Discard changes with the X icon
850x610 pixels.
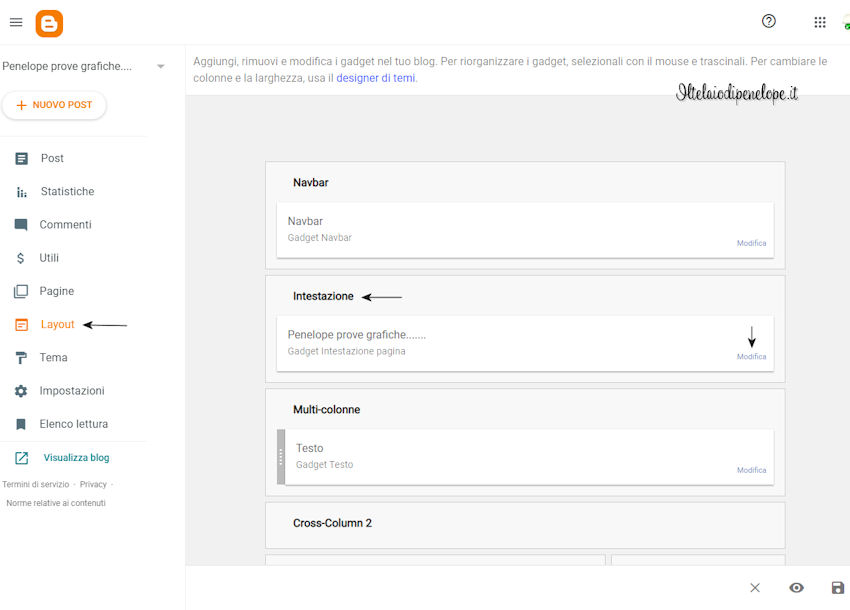click(755, 588)
